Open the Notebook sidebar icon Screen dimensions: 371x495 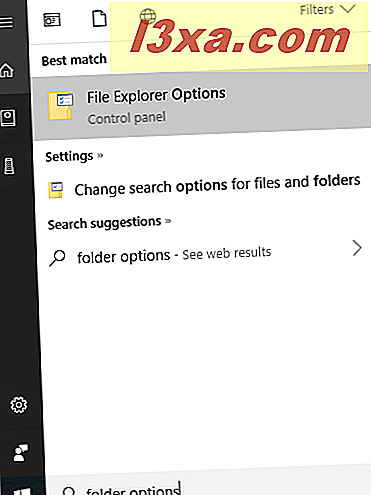pos(8,118)
